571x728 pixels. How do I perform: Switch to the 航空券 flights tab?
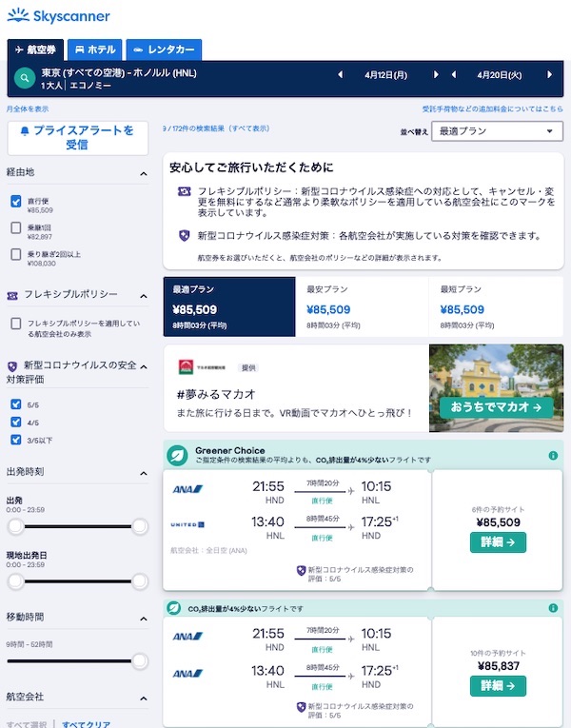[x=35, y=49]
